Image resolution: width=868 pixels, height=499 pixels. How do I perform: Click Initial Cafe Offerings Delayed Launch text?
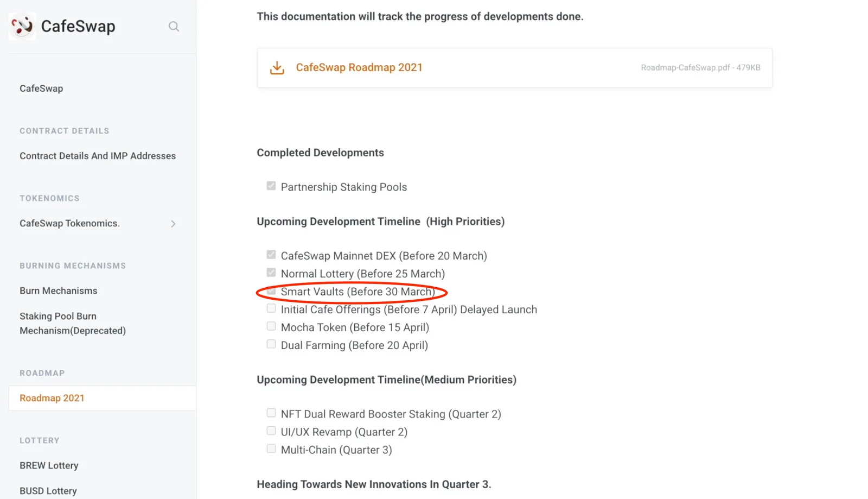[409, 309]
